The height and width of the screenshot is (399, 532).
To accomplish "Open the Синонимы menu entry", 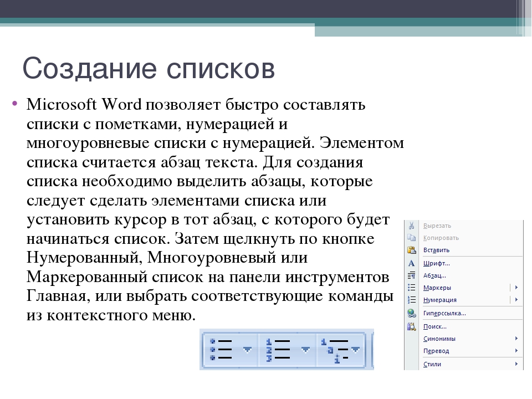I will [439, 339].
